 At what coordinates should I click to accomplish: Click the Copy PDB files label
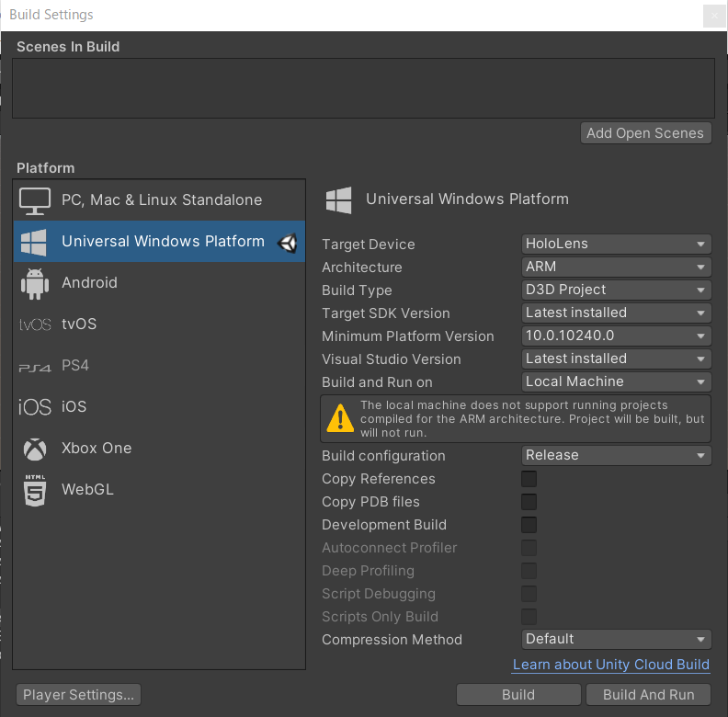coord(370,502)
